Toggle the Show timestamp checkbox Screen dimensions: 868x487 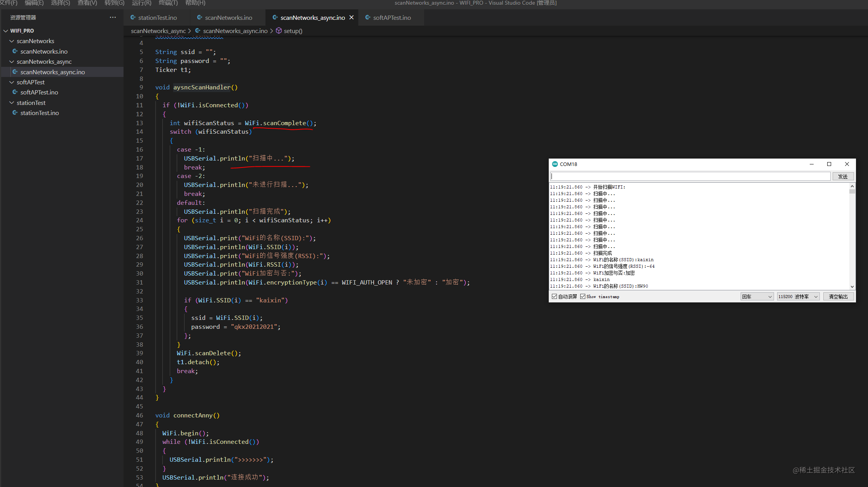tap(583, 297)
